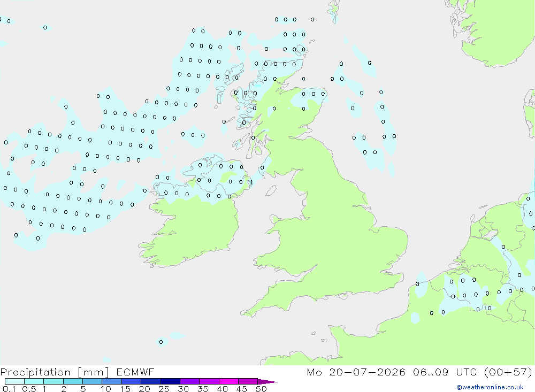Click the 45–50 mm legend swatch
The image size is (535, 392).
coord(248,381)
